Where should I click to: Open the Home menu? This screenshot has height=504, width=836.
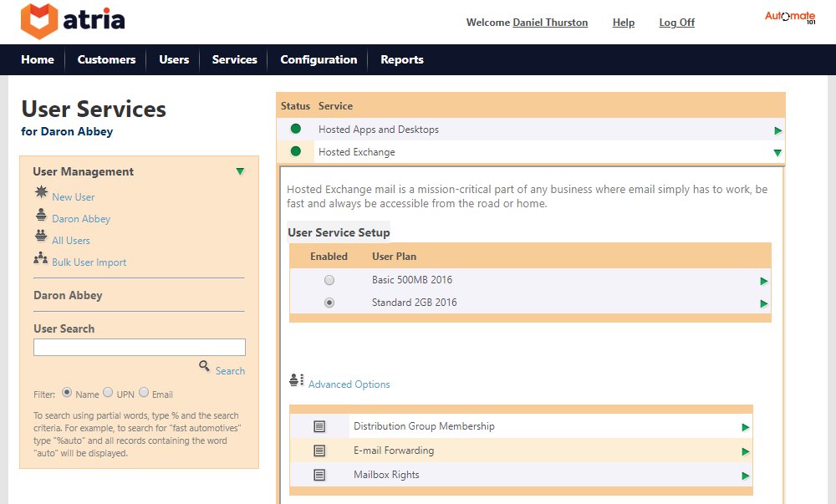click(38, 59)
